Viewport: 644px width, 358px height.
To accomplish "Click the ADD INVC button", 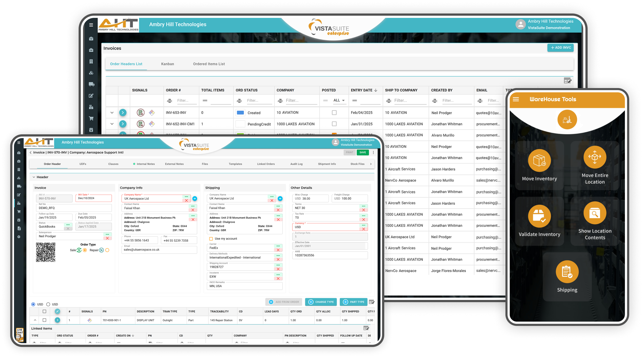I will [561, 48].
